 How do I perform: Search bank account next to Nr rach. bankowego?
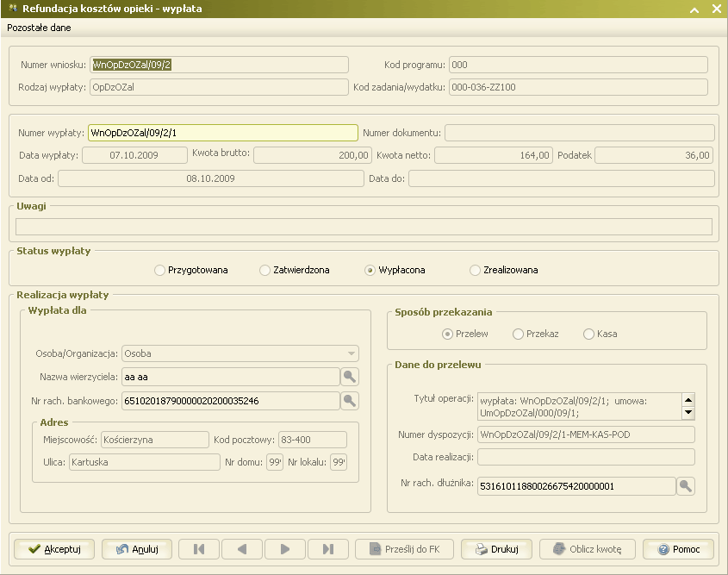point(350,400)
